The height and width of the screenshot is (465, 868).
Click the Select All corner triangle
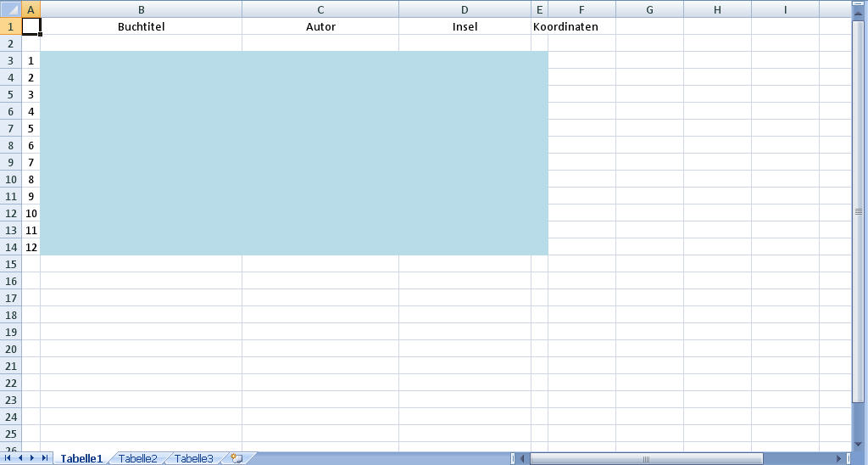[11, 9]
